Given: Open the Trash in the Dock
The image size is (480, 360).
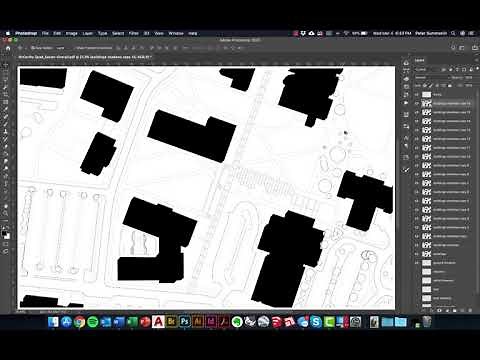Looking at the screenshot, I should pos(427,322).
